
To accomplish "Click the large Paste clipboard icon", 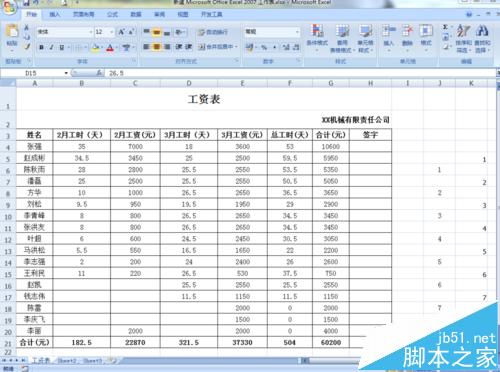I will click(x=12, y=31).
